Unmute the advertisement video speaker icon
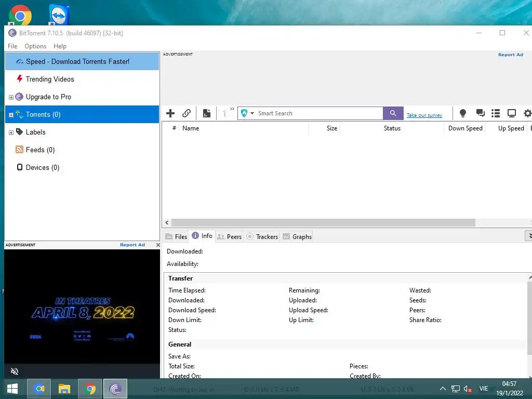This screenshot has height=399, width=532. [14, 371]
